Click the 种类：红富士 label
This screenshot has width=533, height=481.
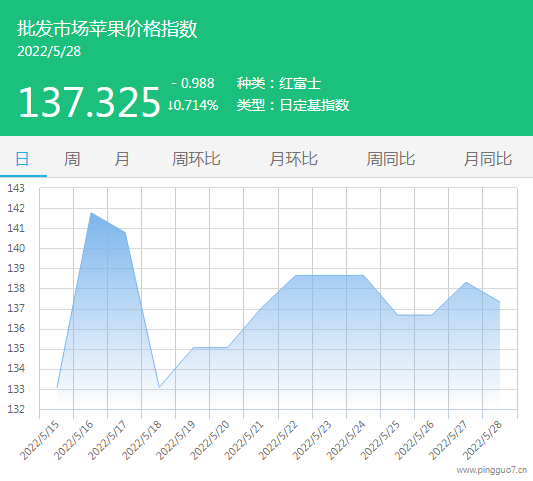[x=279, y=83]
